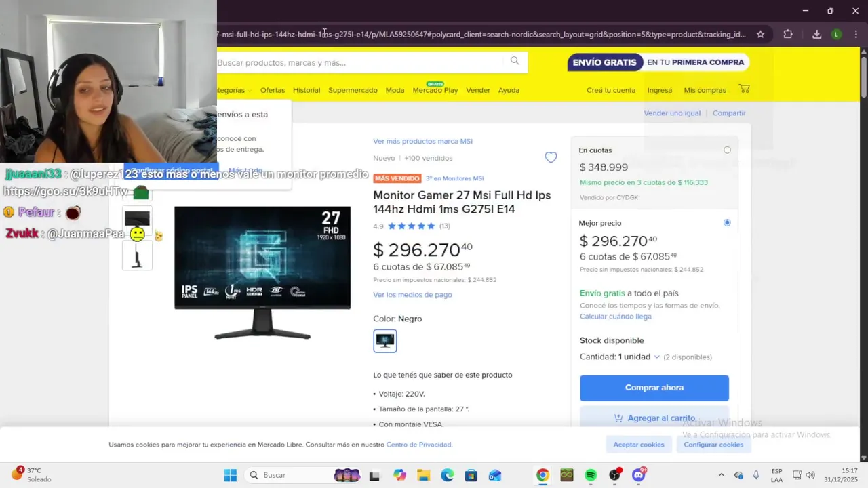Expand the Categorías dropdown menu

pyautogui.click(x=234, y=90)
